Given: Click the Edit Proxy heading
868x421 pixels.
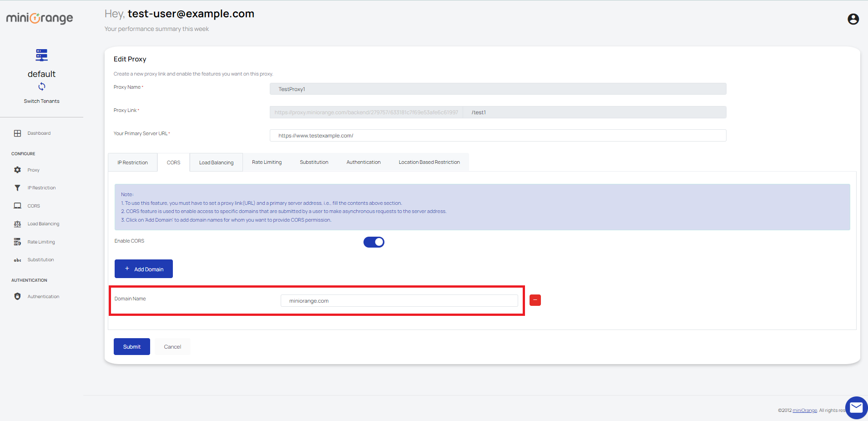Looking at the screenshot, I should tap(130, 59).
